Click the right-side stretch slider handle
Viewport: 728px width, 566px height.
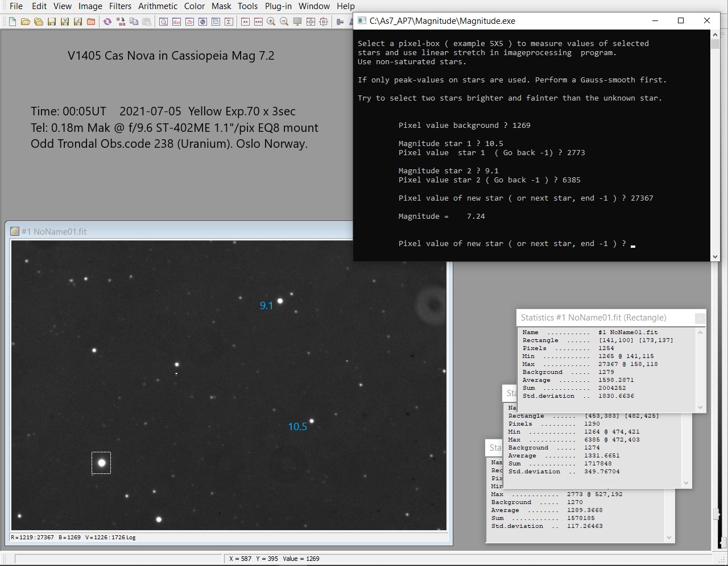[x=717, y=514]
